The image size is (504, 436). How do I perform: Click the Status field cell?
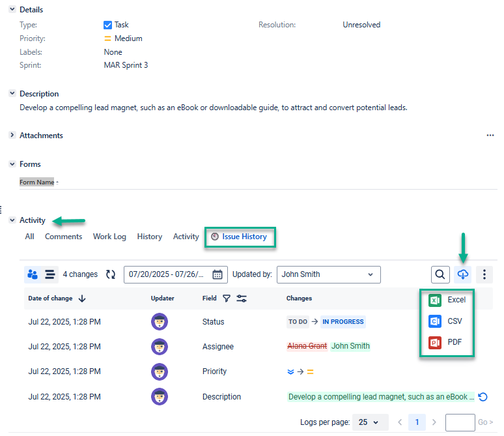[x=213, y=321]
